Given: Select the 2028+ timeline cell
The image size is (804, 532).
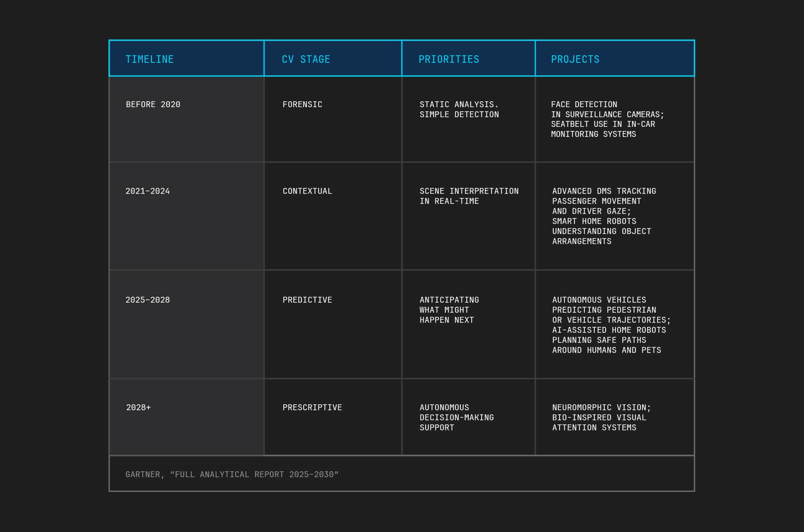Looking at the screenshot, I should [186, 417].
